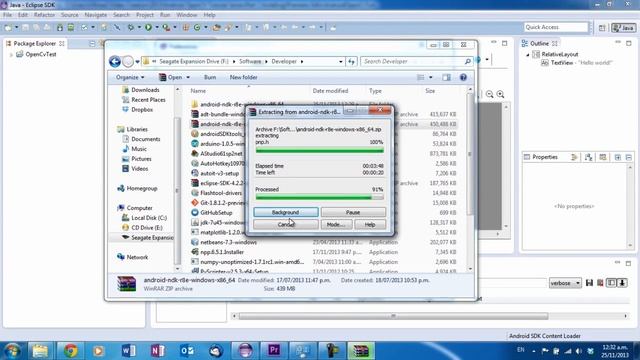Open the Project menu
Image resolution: width=640 pixels, height=360 pixels.
(145, 15)
